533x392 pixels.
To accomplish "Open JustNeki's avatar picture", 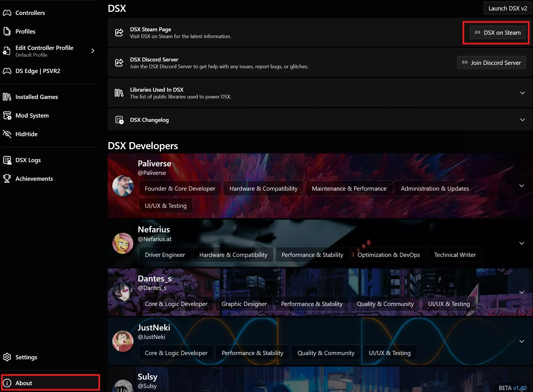I will [x=123, y=341].
